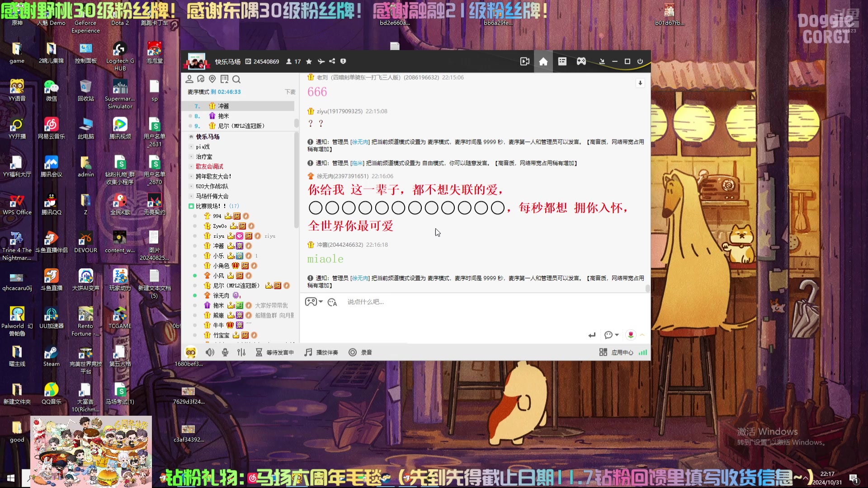Click the collapse-to-tray arrow icon in header

[602, 61]
